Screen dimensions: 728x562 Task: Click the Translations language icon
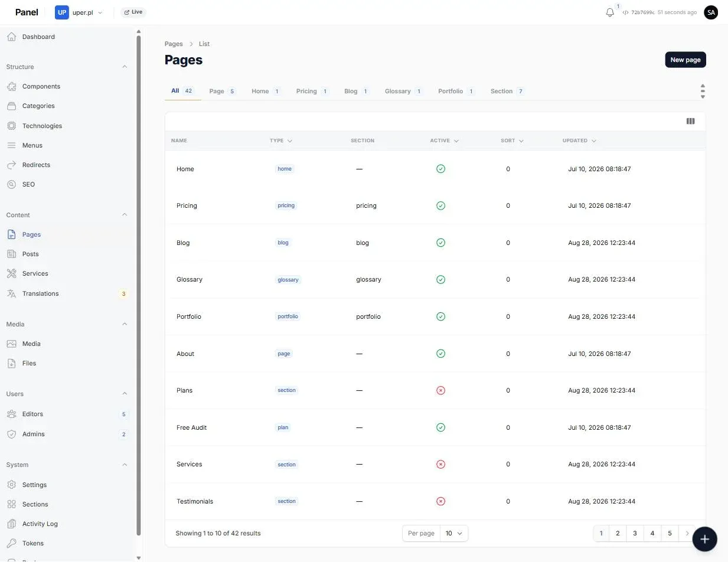(x=11, y=293)
